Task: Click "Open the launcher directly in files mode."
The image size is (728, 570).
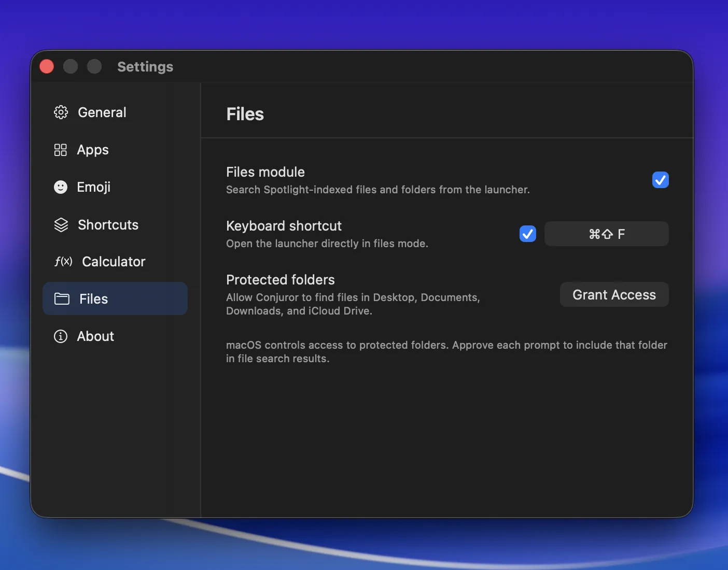Action: tap(327, 244)
